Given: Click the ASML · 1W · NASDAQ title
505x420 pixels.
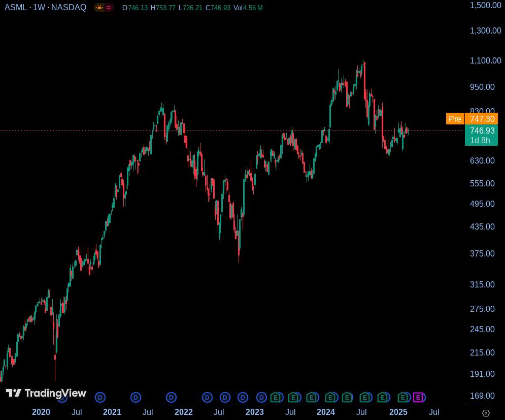Looking at the screenshot, I should (45, 8).
